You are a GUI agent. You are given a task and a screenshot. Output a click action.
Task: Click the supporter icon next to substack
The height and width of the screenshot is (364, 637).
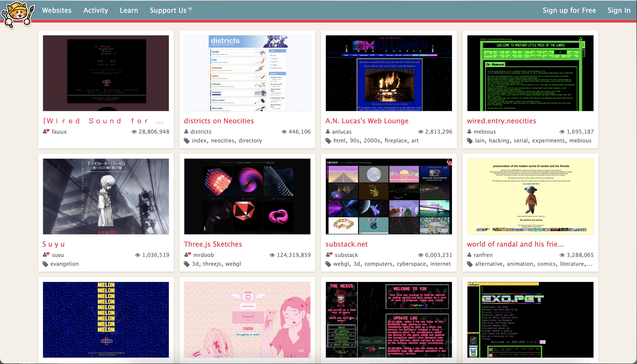329,254
